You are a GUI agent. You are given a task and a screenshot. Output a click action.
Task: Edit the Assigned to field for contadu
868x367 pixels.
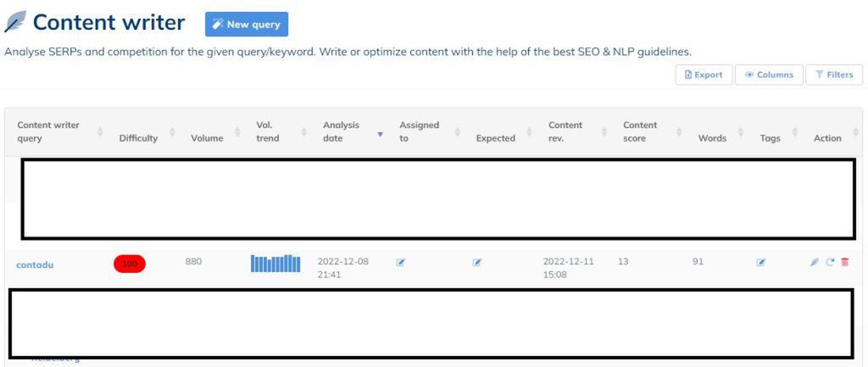[400, 263]
